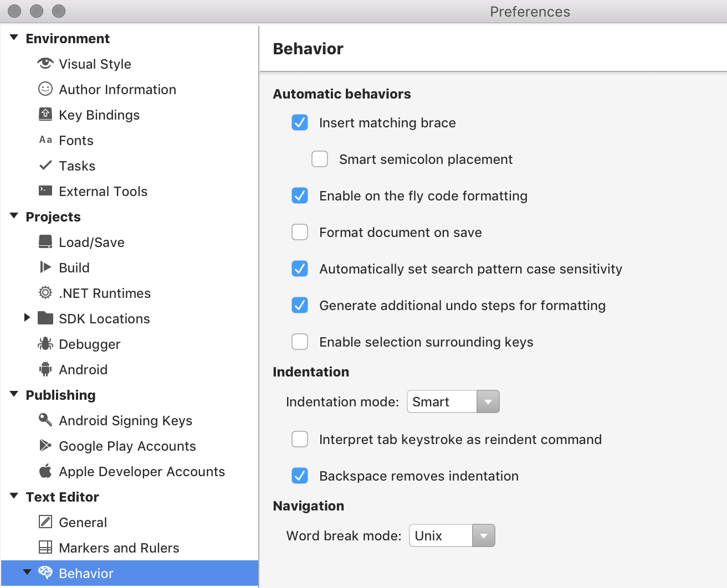The image size is (727, 588).
Task: Uncheck Insert matching brace
Action: (300, 122)
